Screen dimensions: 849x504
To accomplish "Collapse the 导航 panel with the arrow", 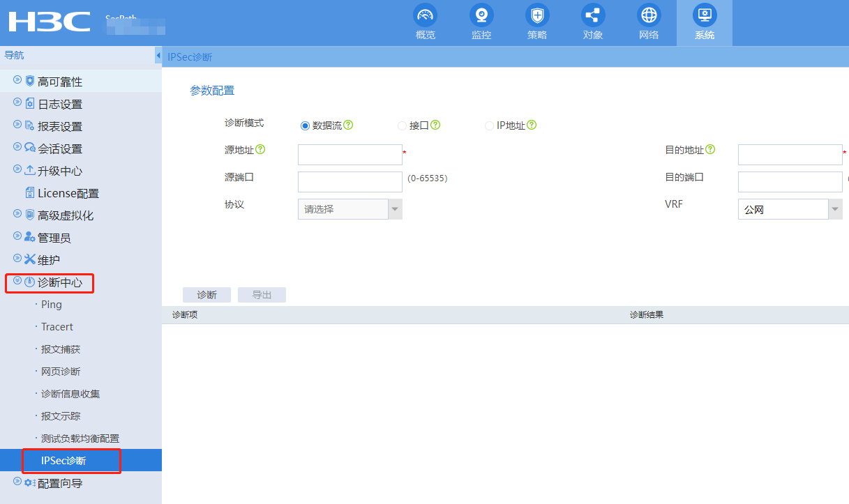I will point(158,55).
